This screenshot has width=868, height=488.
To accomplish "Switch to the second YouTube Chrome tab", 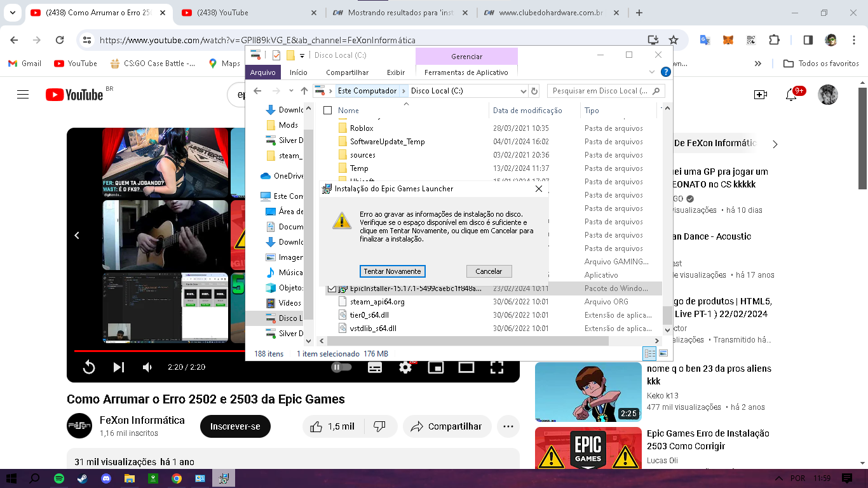I will click(249, 13).
